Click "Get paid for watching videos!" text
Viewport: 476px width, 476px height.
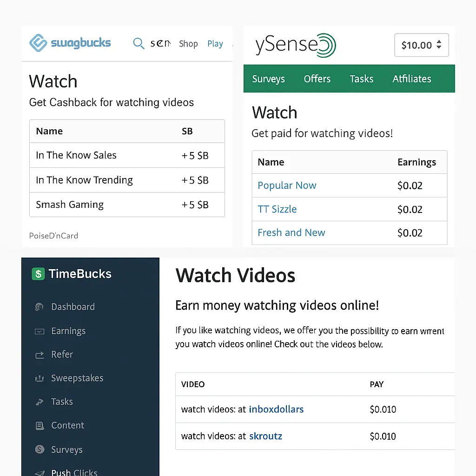click(x=322, y=133)
